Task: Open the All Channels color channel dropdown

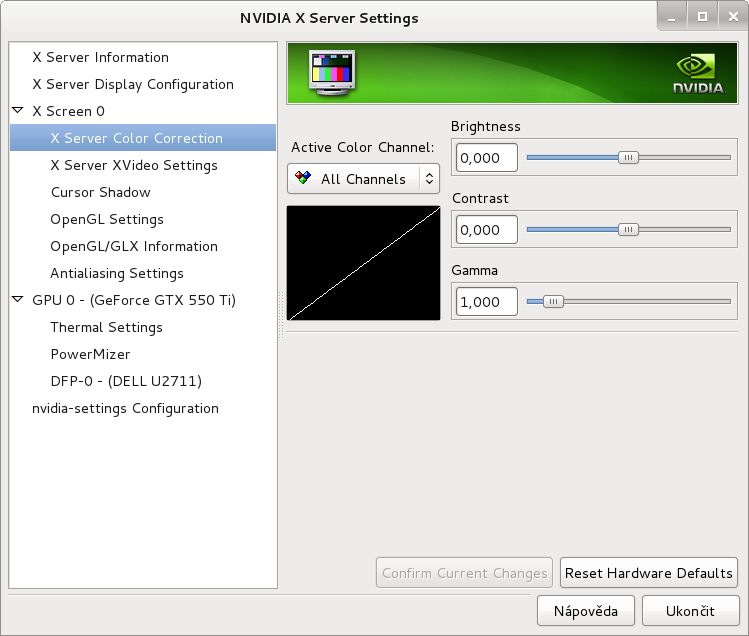Action: pos(363,179)
